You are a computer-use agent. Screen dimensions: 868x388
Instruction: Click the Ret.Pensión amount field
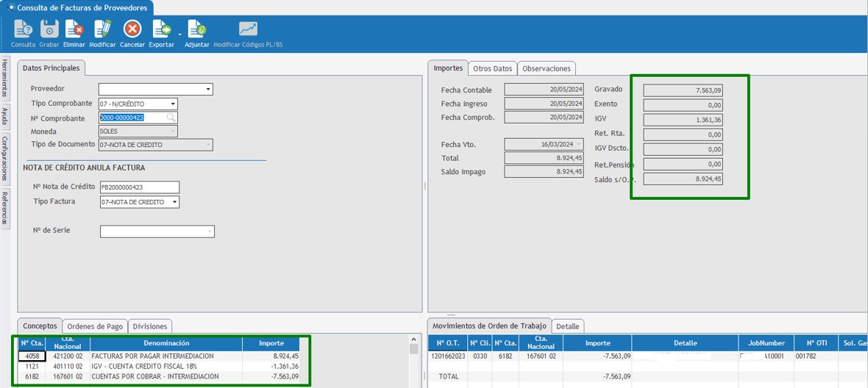683,164
